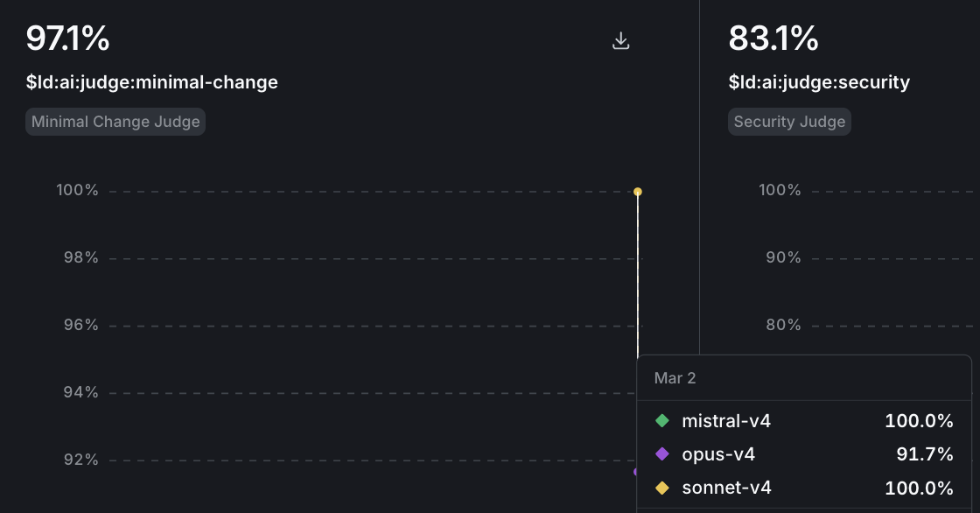Click the Mar 2 tooltip header
Image resolution: width=980 pixels, height=513 pixels.
(x=675, y=378)
